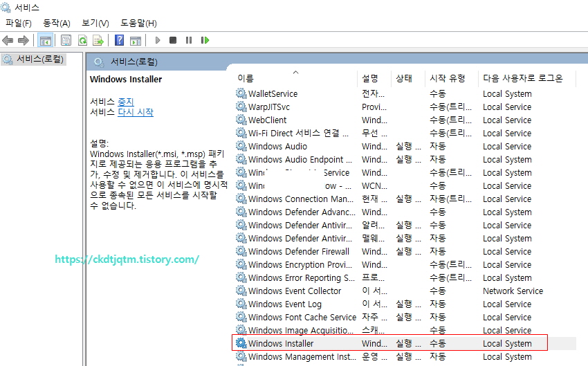Select Wi-Fi Direct 서비스 연결 service
This screenshot has width=588, height=366.
(x=299, y=133)
